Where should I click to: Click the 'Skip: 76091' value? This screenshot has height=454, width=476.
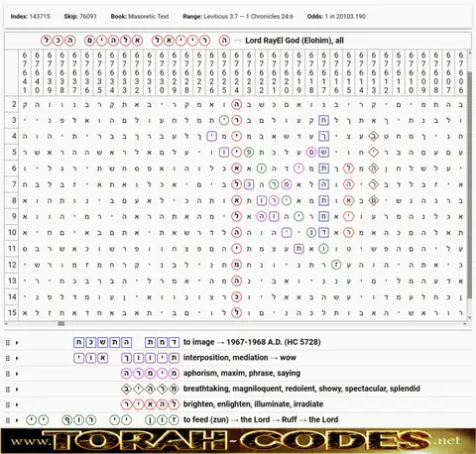tap(80, 16)
